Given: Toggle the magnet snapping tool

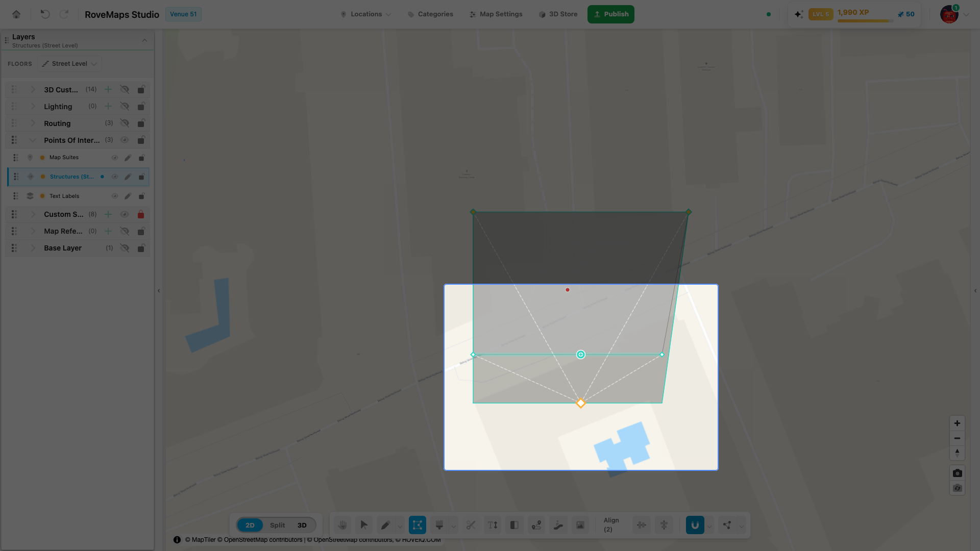Looking at the screenshot, I should point(695,525).
